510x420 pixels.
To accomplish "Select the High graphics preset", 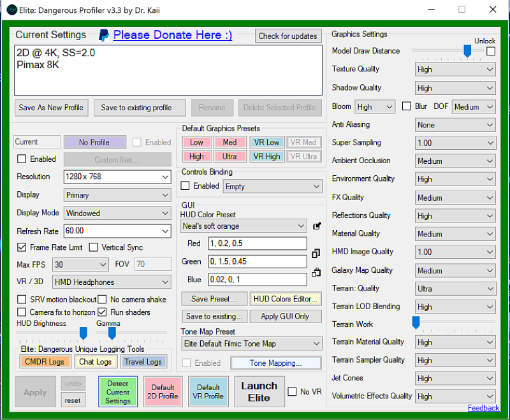I will pos(197,156).
